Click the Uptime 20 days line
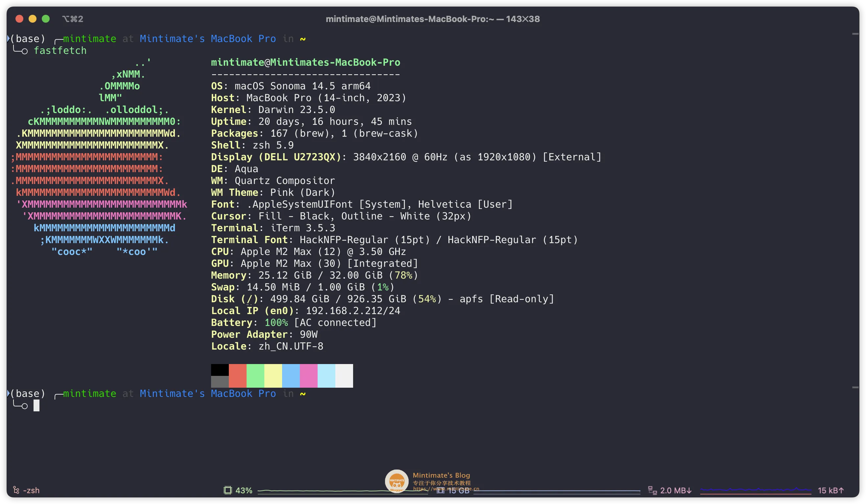 311,121
